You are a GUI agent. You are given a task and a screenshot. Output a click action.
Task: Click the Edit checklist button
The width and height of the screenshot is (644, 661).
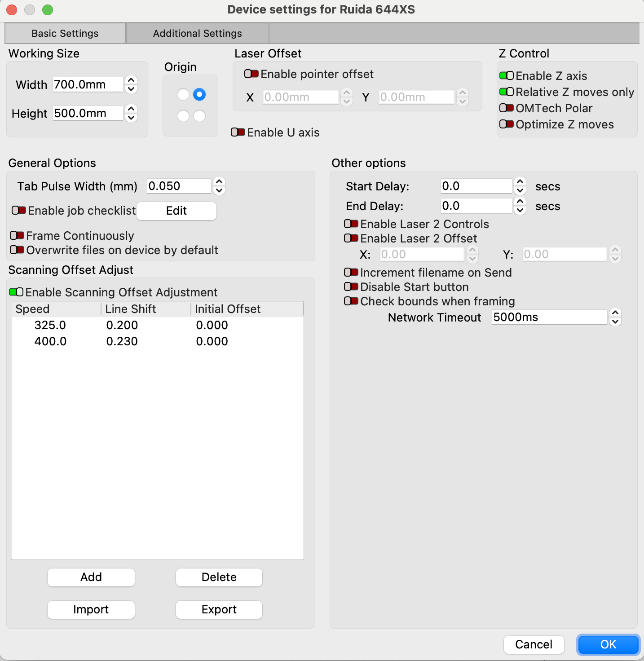click(x=176, y=211)
